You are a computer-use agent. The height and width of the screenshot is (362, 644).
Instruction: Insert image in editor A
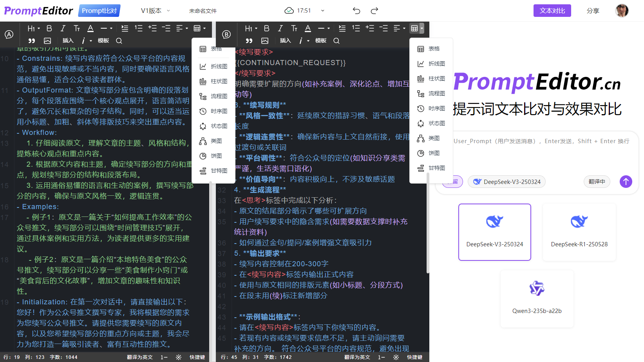(47, 41)
